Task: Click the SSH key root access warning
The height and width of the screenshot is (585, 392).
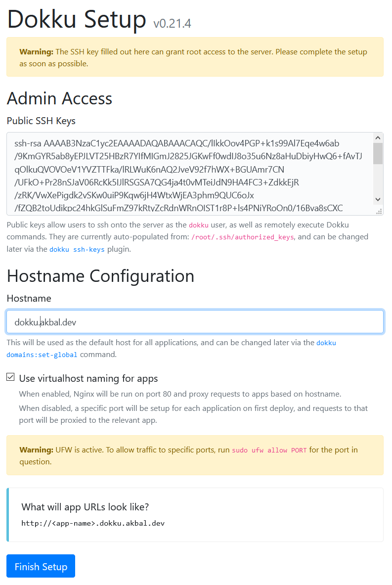Action: tap(195, 57)
